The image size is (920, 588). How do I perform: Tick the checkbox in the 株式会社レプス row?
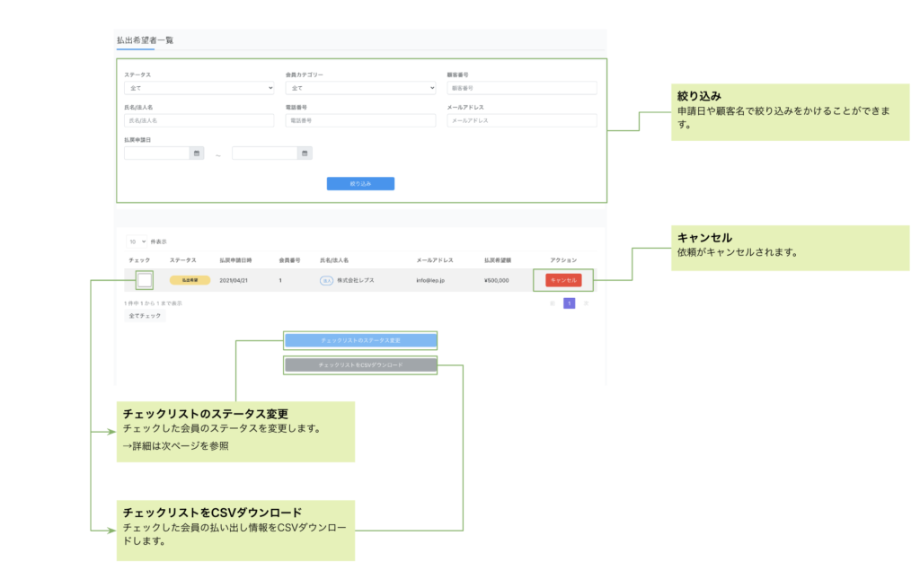[145, 280]
